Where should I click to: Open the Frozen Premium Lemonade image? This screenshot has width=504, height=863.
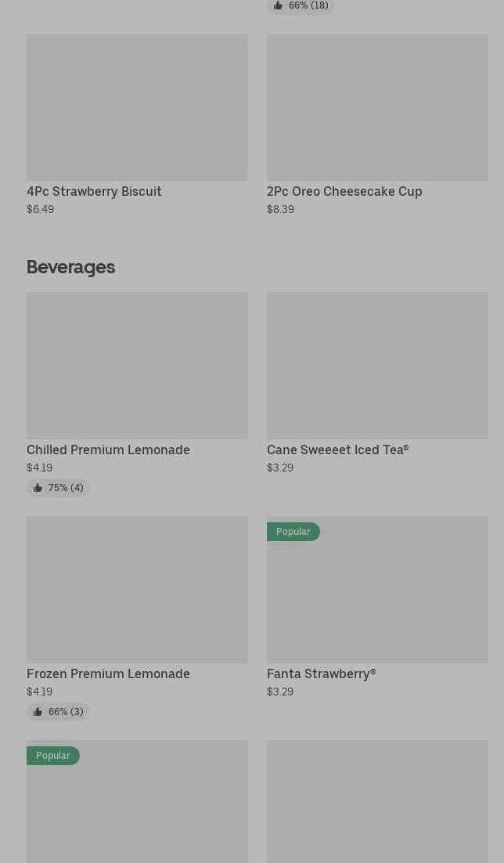tap(137, 590)
